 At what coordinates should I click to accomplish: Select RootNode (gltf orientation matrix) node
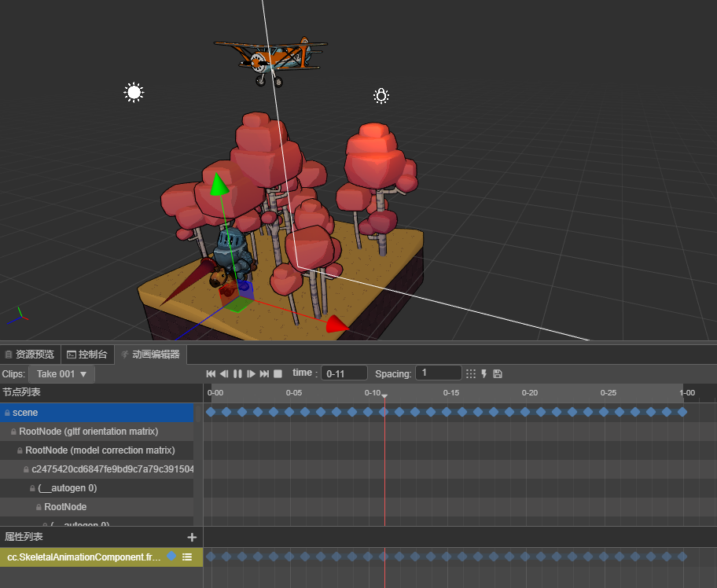pos(88,432)
